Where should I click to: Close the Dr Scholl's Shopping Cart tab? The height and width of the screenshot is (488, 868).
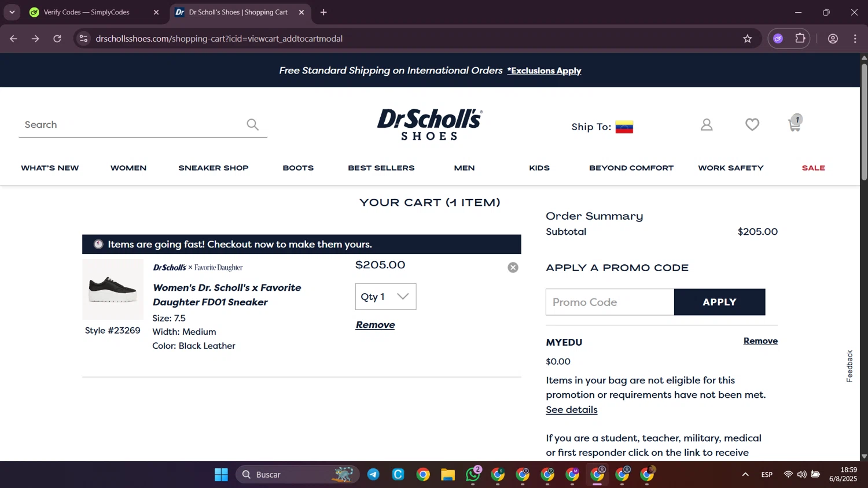click(301, 12)
